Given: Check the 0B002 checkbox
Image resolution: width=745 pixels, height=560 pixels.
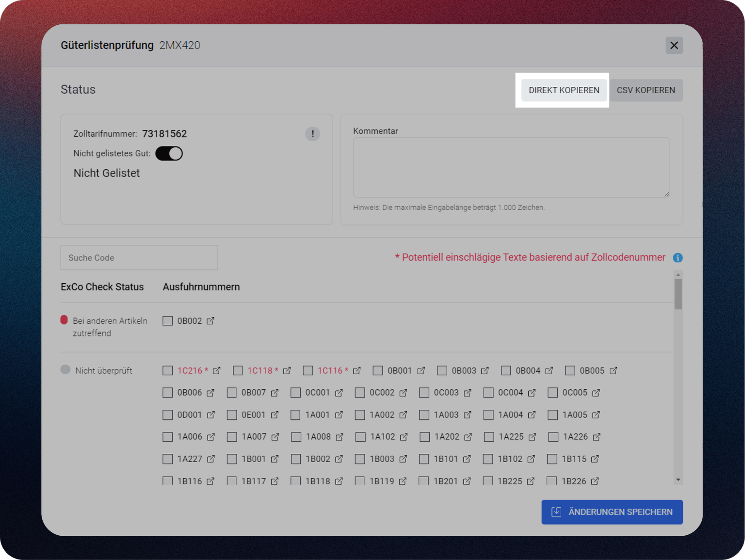Looking at the screenshot, I should (168, 321).
